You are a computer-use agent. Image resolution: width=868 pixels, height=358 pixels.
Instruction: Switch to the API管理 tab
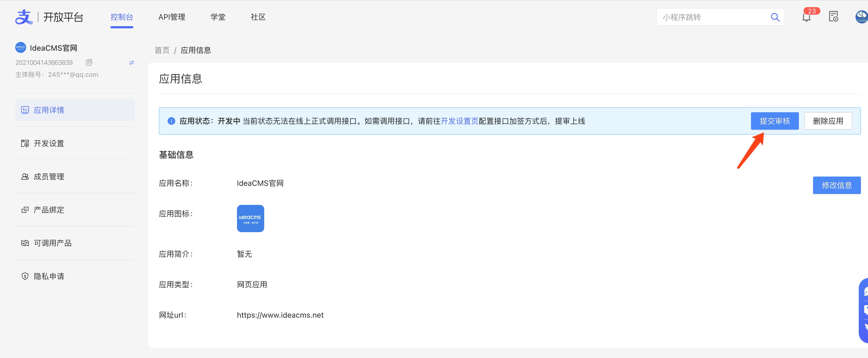pos(171,17)
